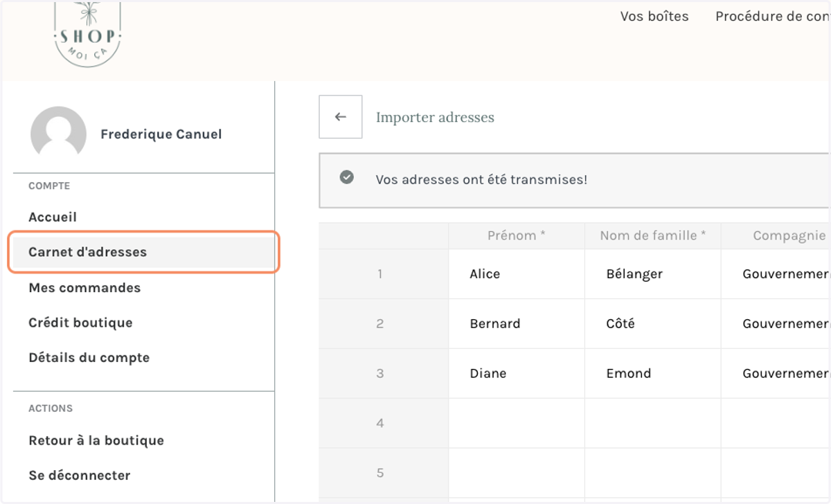831x504 pixels.
Task: Click the back arrow button
Action: (x=340, y=117)
